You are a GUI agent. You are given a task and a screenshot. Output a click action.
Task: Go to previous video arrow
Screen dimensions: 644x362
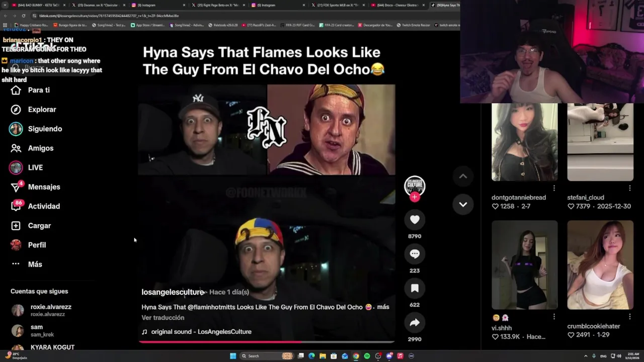(x=463, y=176)
